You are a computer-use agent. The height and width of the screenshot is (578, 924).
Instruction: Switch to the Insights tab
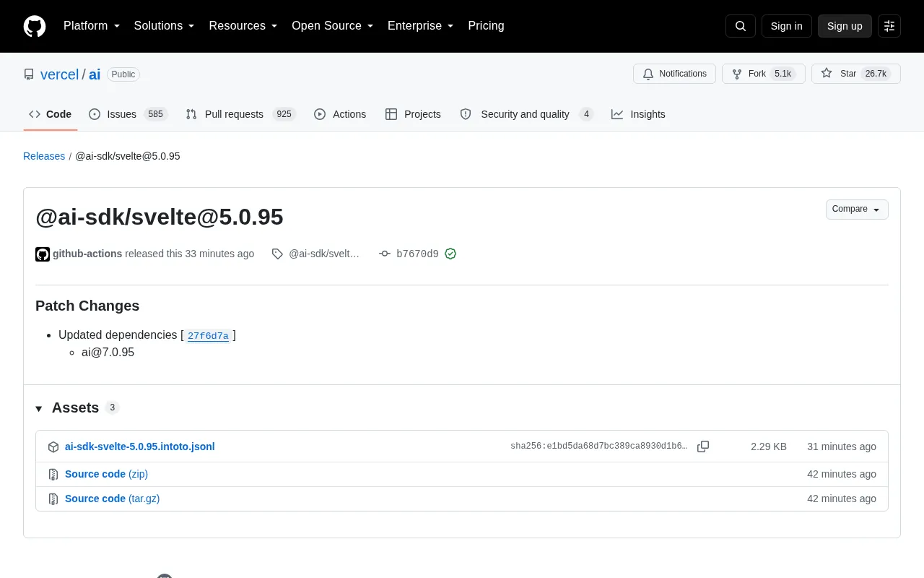click(638, 114)
